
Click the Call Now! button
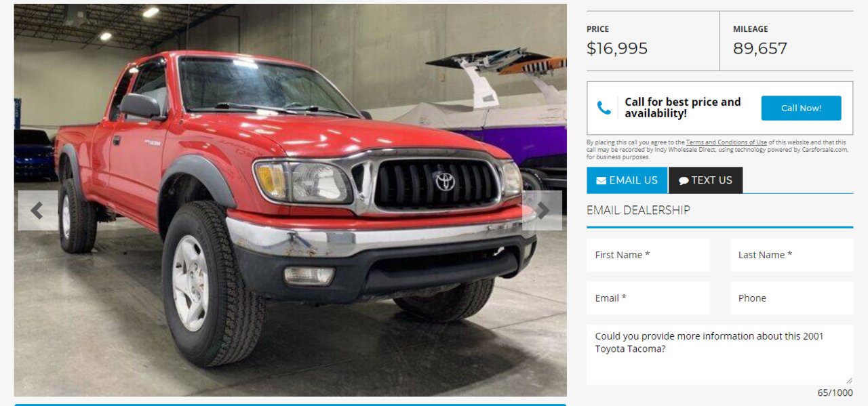click(801, 108)
